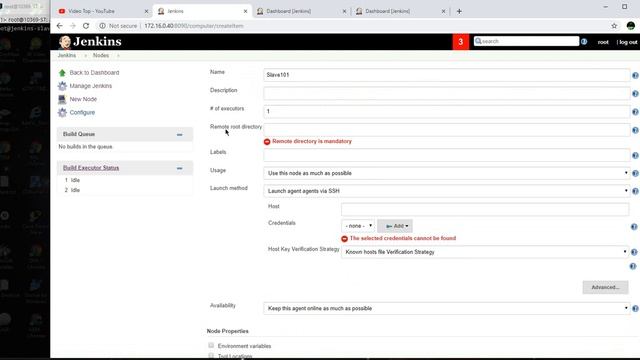Screen dimensions: 640x360
Task: Click the Advanced... button
Action: [605, 287]
